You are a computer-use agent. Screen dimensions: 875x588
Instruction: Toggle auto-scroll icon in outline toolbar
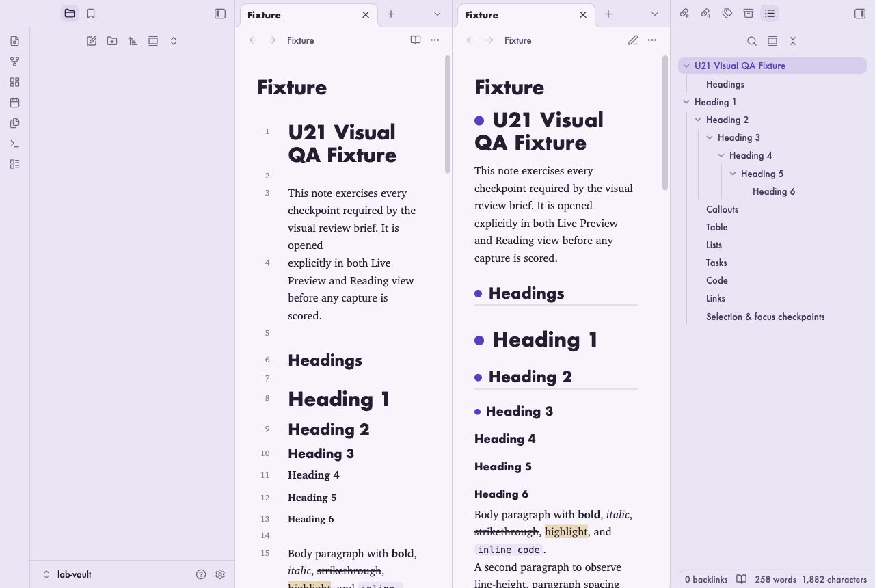pos(772,41)
